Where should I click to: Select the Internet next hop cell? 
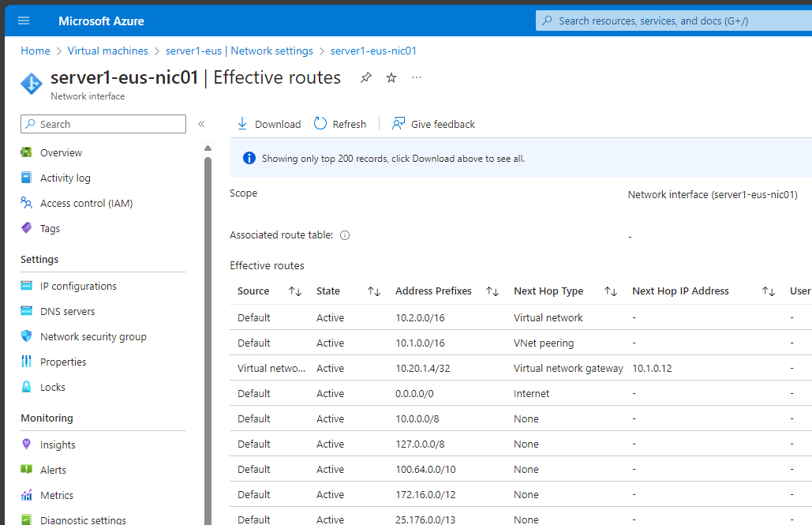531,394
